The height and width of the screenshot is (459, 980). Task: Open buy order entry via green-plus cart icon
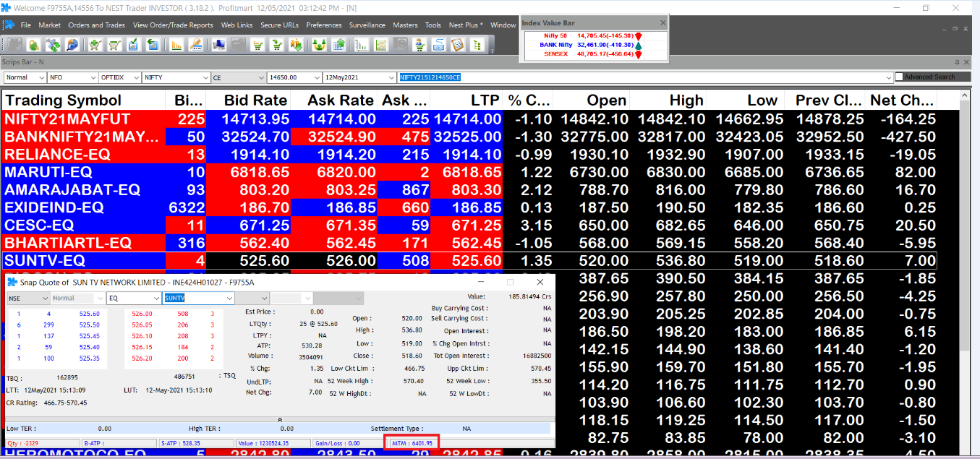95,45
